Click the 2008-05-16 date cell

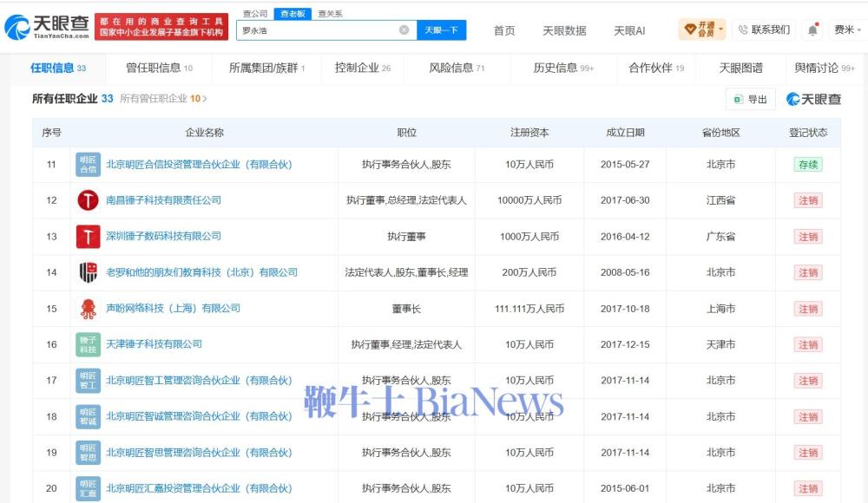tap(625, 272)
